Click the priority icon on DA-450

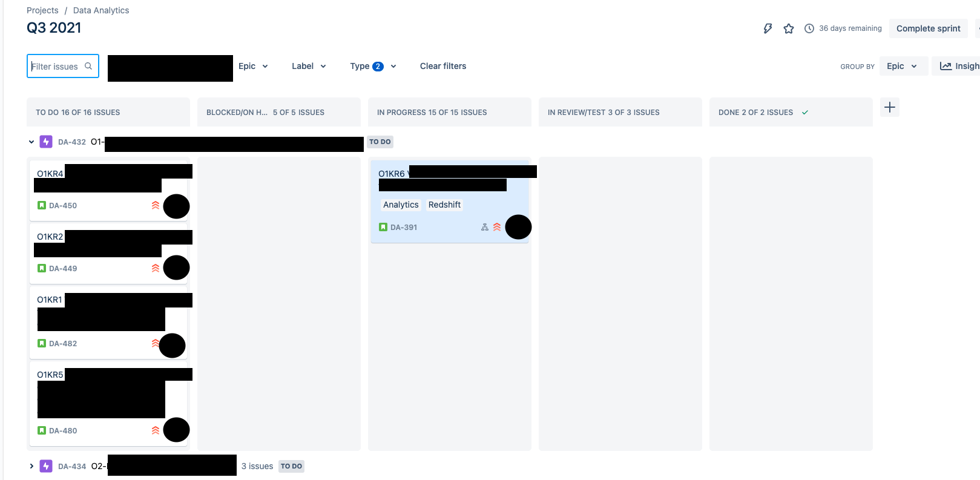[x=156, y=205]
